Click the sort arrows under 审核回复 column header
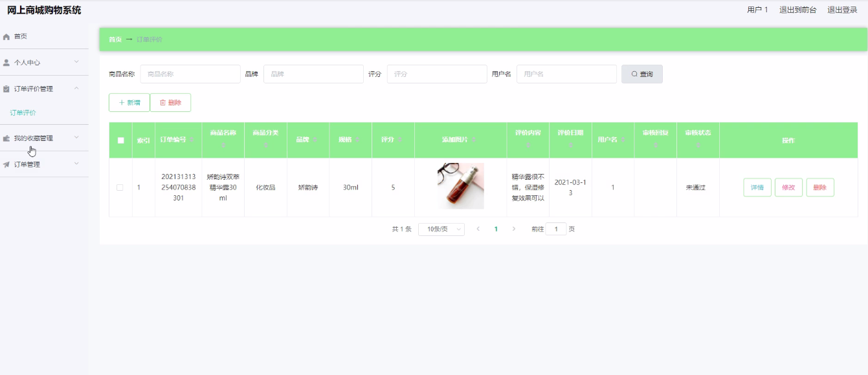Image resolution: width=868 pixels, height=375 pixels. coord(655,145)
